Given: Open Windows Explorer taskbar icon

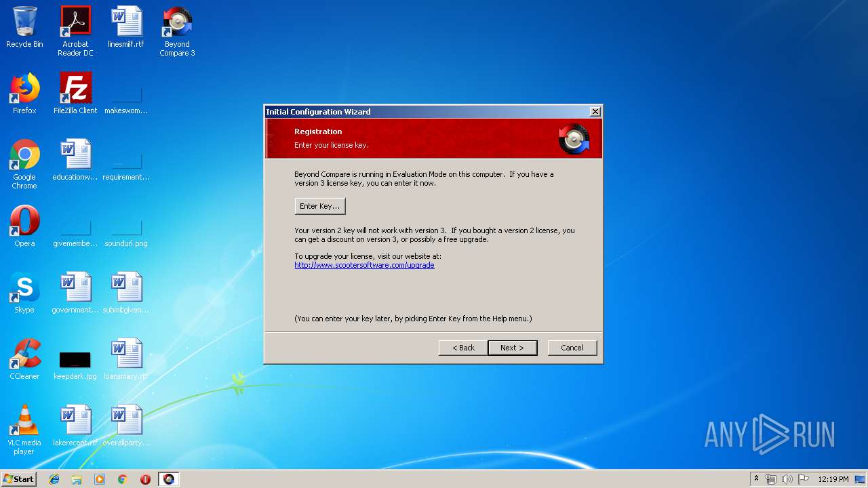Looking at the screenshot, I should click(77, 479).
